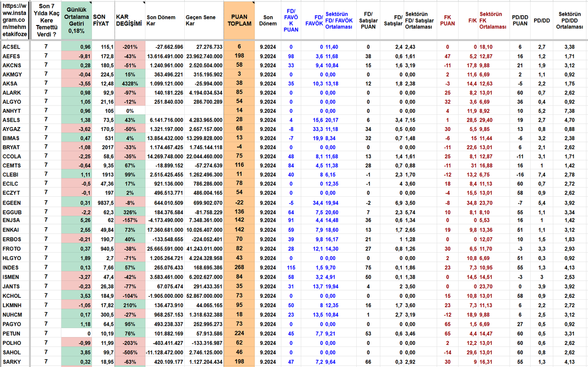Select CLEBI PD/DD puan cell showing -16
This screenshot has width=588, height=367.
[x=520, y=174]
